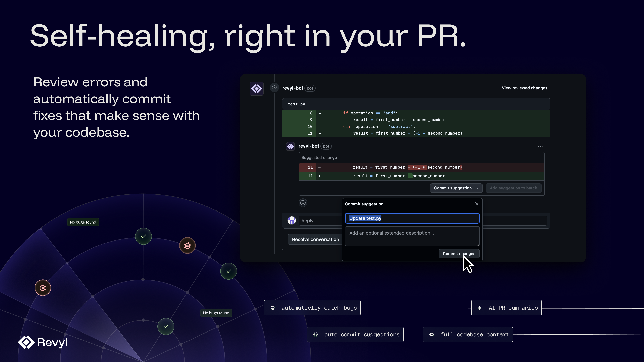The height and width of the screenshot is (362, 644).
Task: Click the top revyl-bot username
Action: click(292, 88)
